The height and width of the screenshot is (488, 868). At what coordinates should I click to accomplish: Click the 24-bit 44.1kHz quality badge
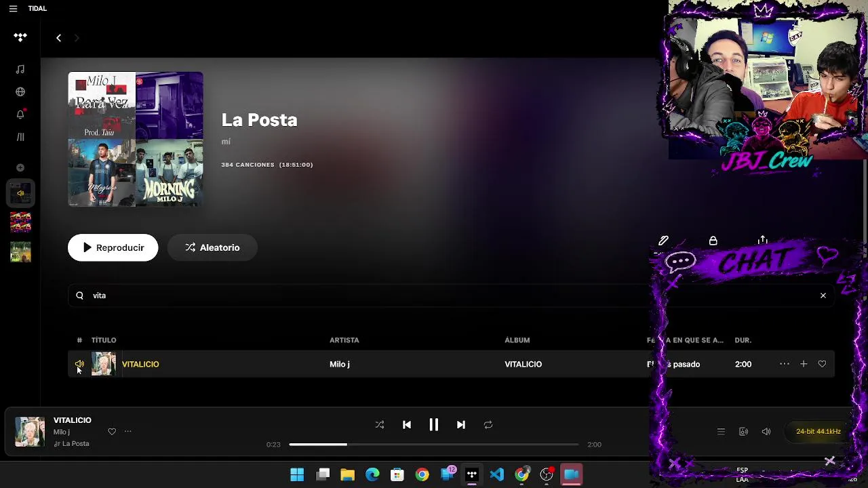[818, 432]
